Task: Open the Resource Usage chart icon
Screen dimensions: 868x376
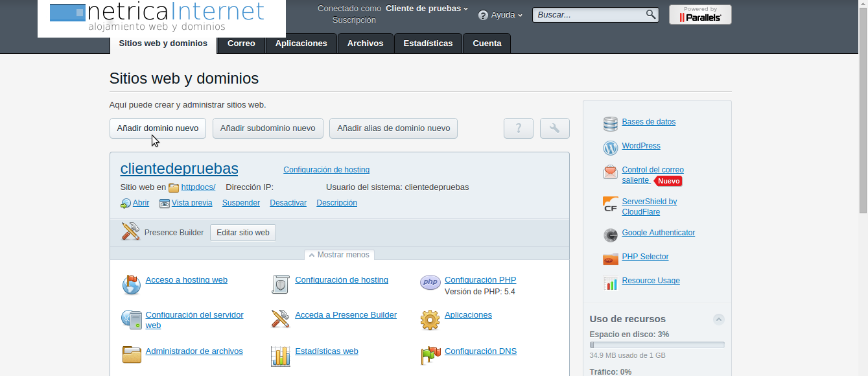Action: click(x=611, y=283)
